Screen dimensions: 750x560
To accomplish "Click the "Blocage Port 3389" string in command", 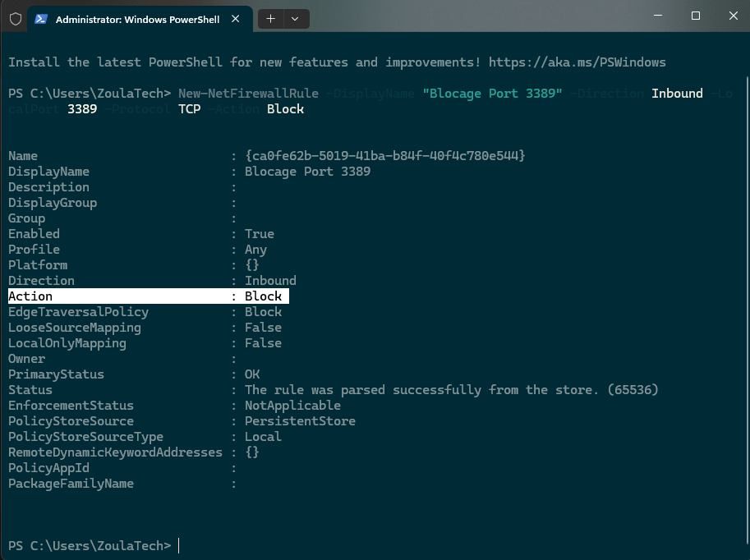I will click(x=492, y=94).
